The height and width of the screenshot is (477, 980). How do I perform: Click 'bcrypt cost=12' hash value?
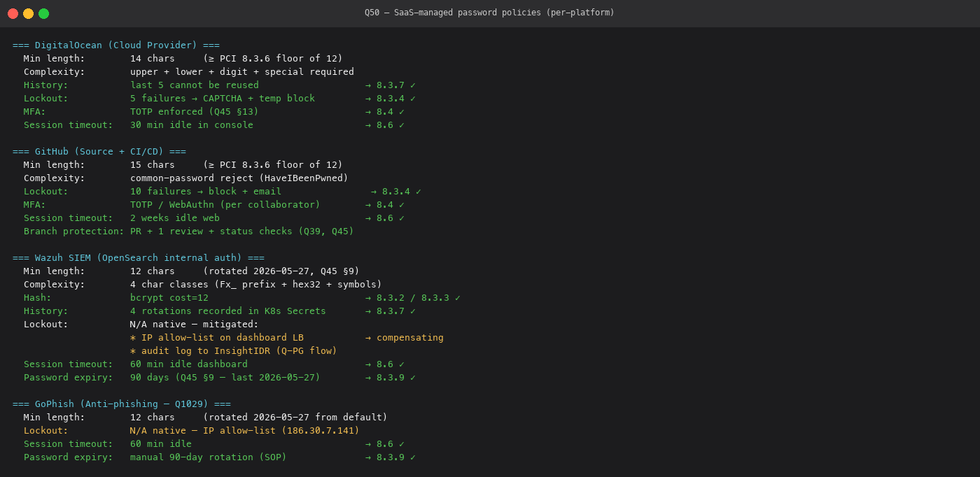point(169,297)
